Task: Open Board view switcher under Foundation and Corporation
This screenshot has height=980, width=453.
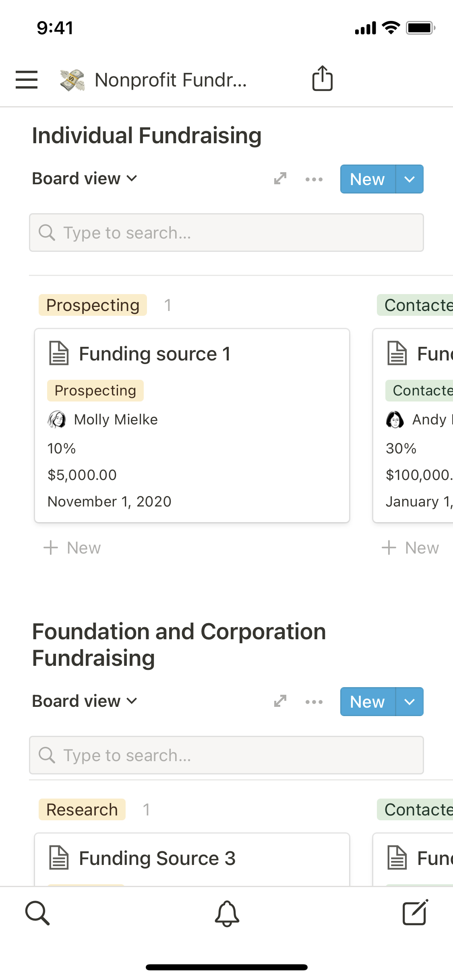Action: pos(85,701)
